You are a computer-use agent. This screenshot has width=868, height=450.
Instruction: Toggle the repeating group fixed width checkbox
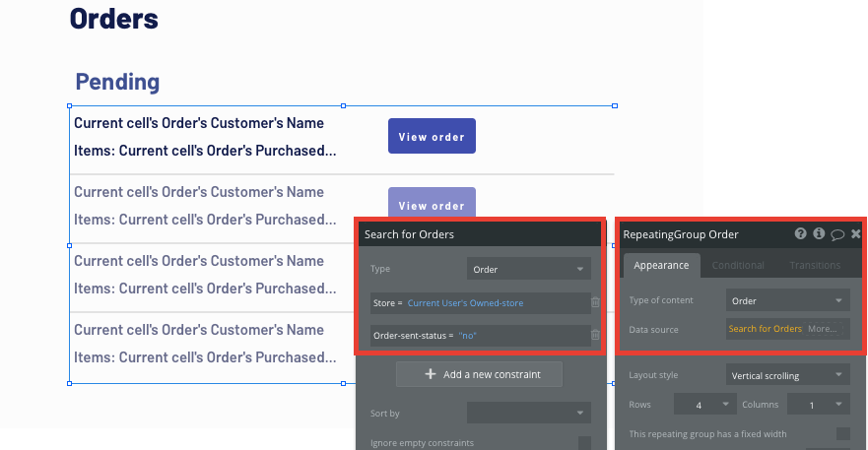point(843,433)
